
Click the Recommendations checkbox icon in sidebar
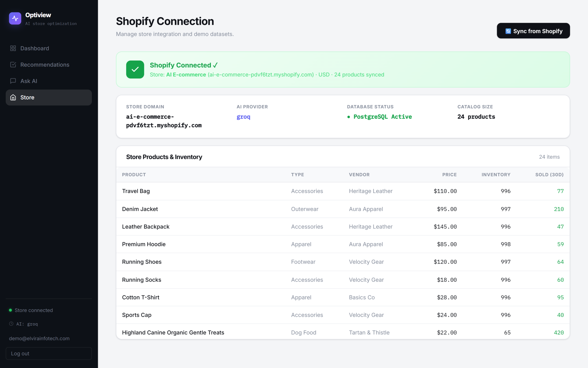click(13, 64)
